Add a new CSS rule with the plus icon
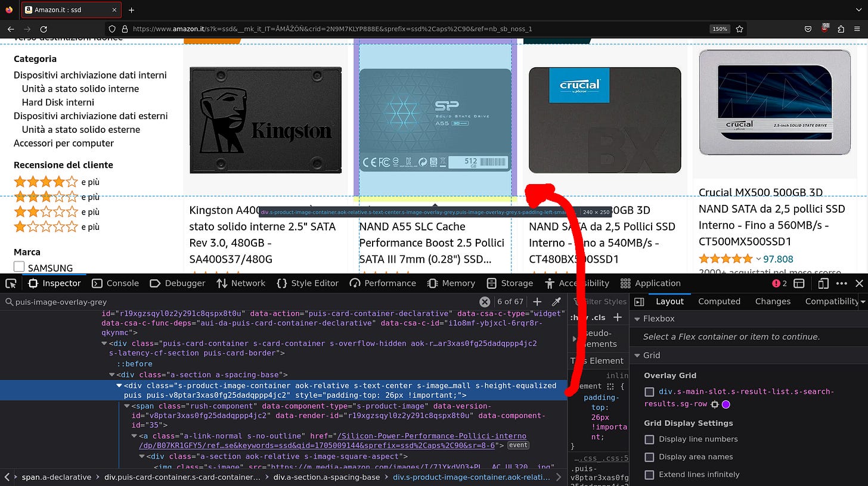 (537, 301)
